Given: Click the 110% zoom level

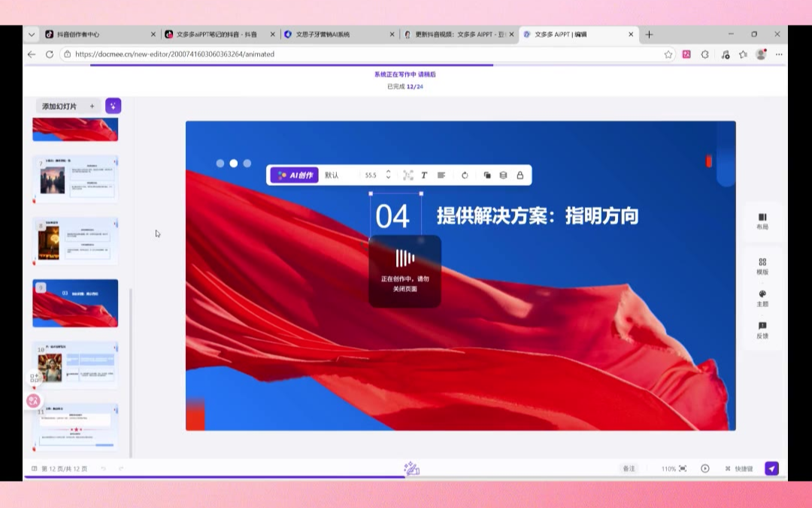Looking at the screenshot, I should pyautogui.click(x=668, y=469).
